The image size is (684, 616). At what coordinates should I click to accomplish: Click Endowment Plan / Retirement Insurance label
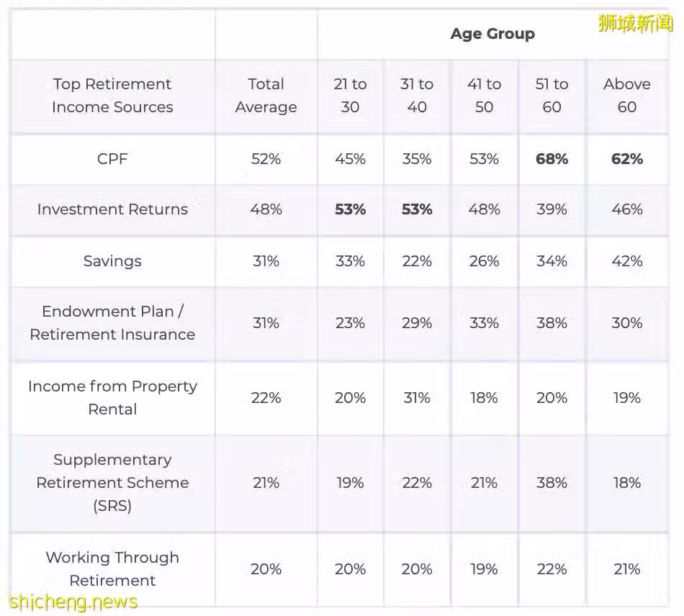click(112, 323)
